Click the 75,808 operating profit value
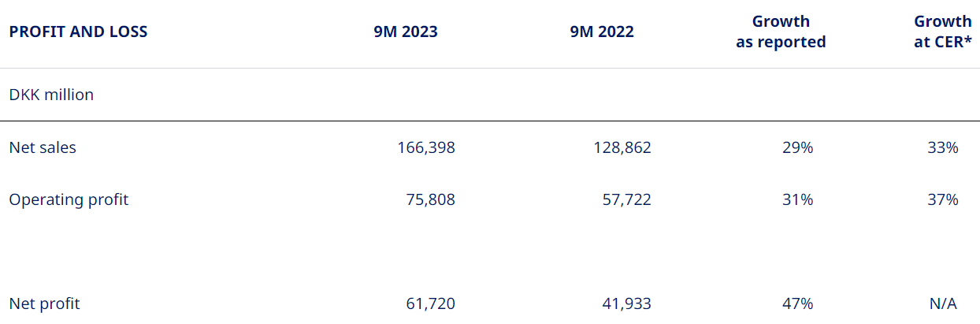The image size is (980, 324). [431, 199]
